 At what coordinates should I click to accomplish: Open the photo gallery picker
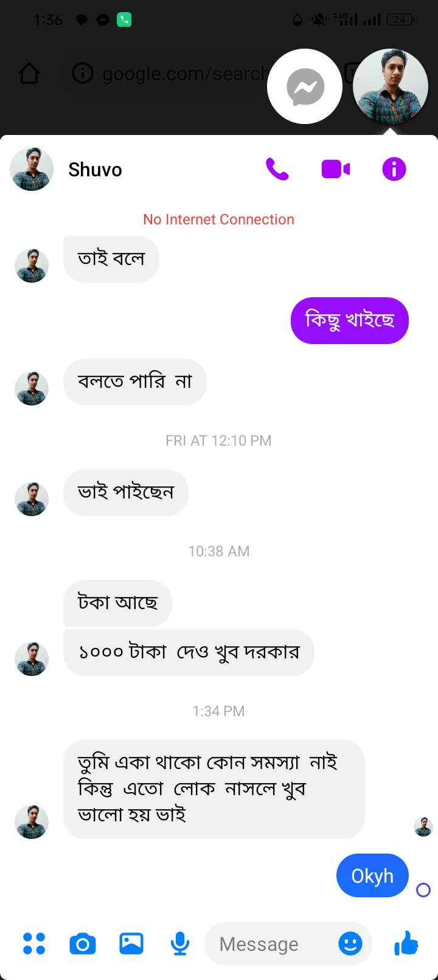tap(131, 944)
